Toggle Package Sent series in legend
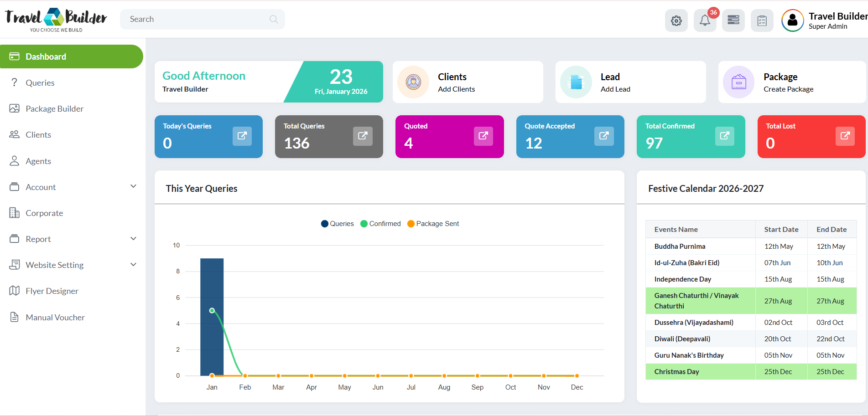The image size is (868, 416). click(x=433, y=224)
